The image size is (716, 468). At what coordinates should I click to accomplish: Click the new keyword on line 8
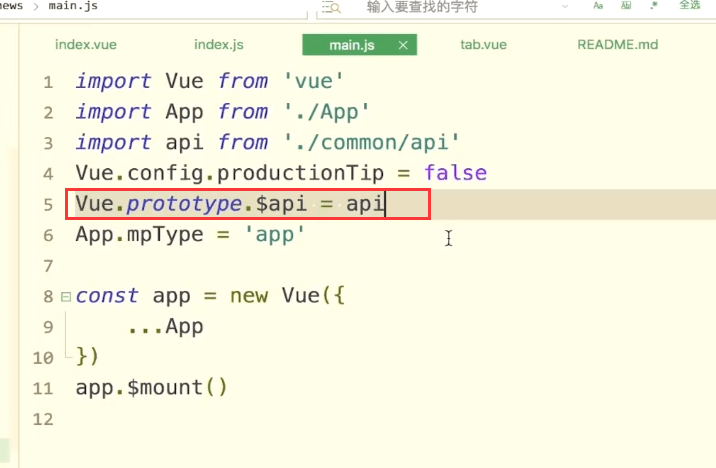pyautogui.click(x=249, y=296)
